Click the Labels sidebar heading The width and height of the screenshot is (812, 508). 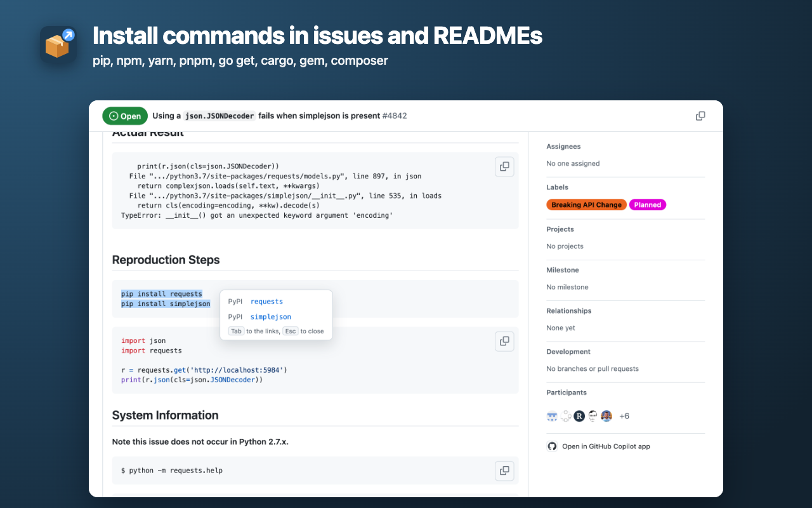(x=557, y=187)
